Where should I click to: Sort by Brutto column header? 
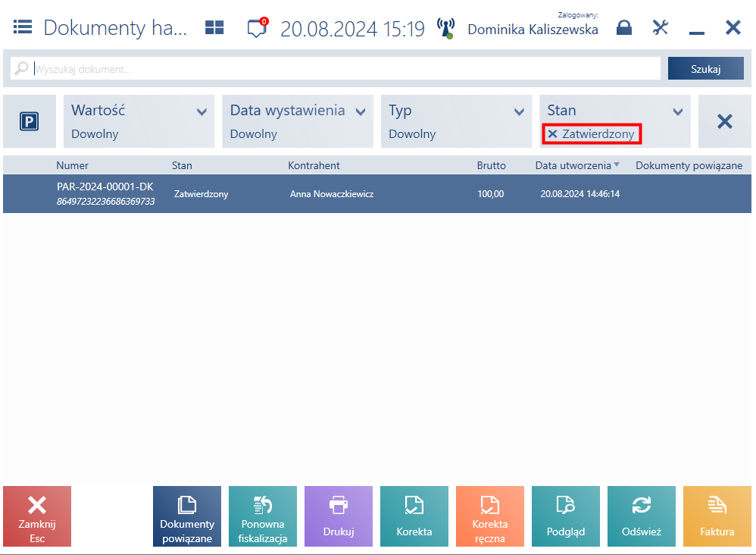(x=492, y=165)
